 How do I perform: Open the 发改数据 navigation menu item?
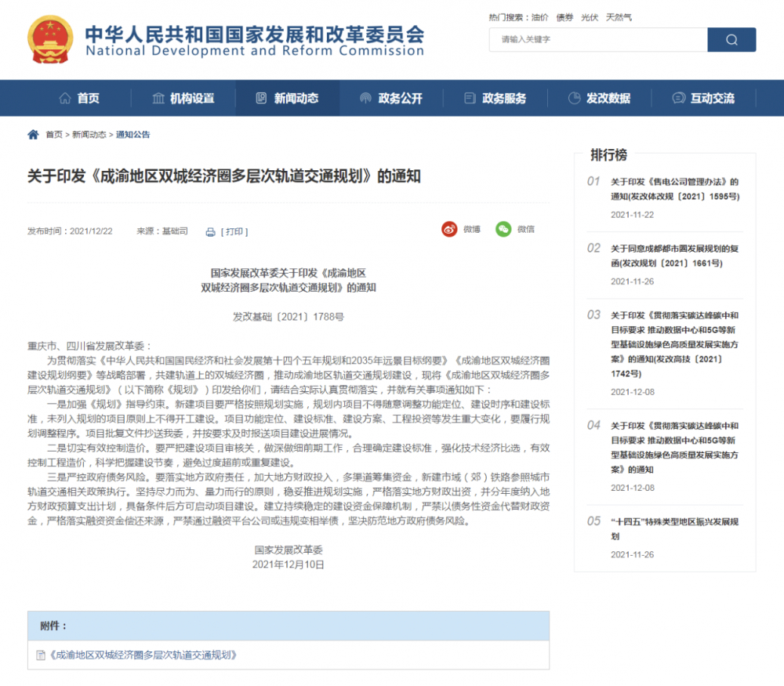608,98
